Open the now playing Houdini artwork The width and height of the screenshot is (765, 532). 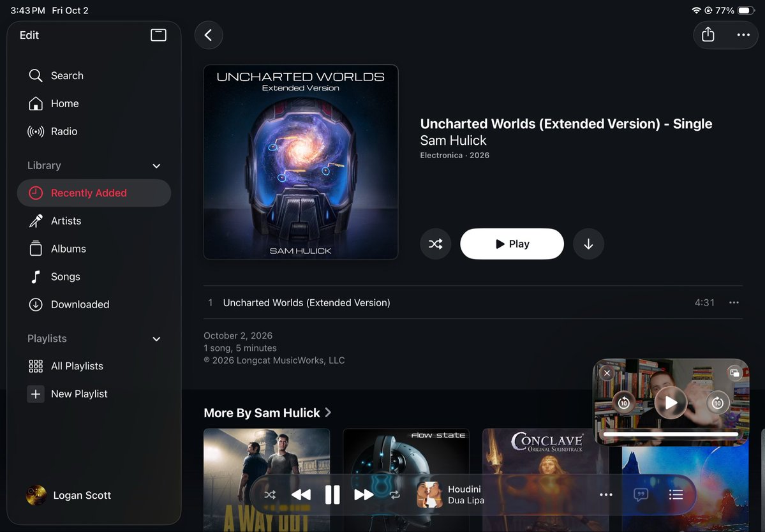coord(430,494)
